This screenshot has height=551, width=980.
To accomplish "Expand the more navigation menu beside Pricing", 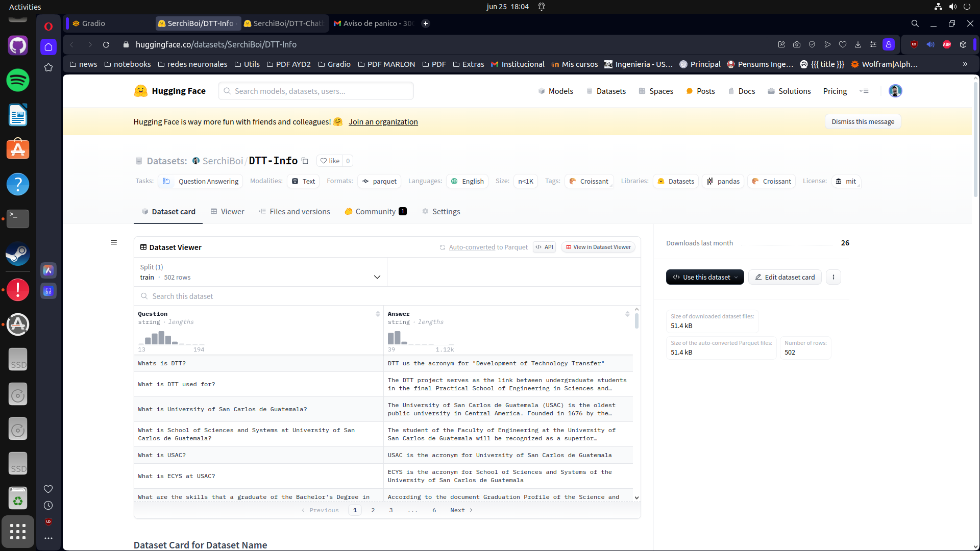I will (x=864, y=91).
